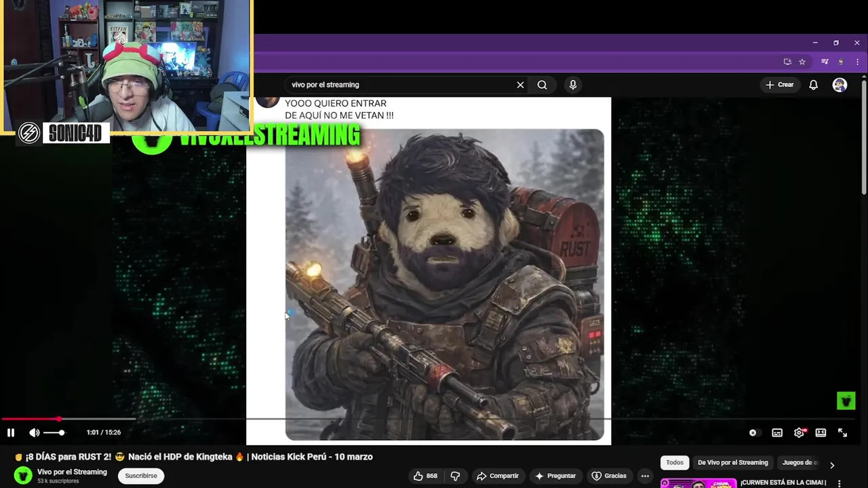The height and width of the screenshot is (488, 868).
Task: Open more actions ellipsis under the video
Action: coord(645,476)
